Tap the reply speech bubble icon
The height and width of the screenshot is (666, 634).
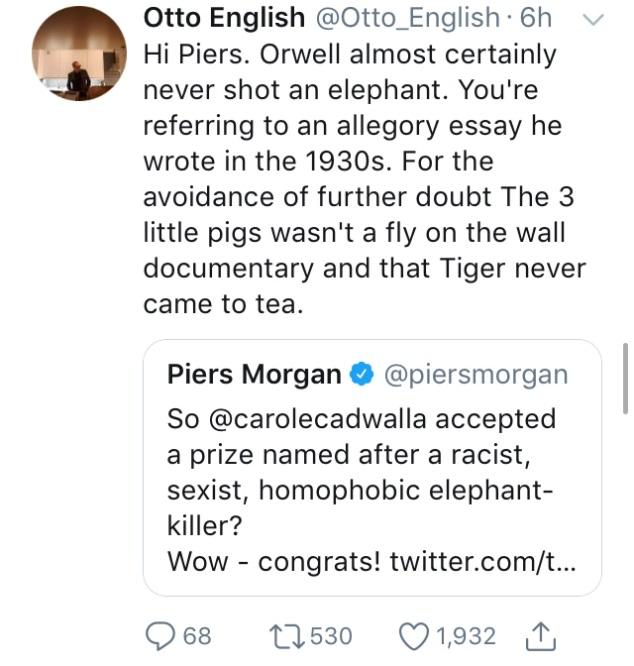pos(162,636)
